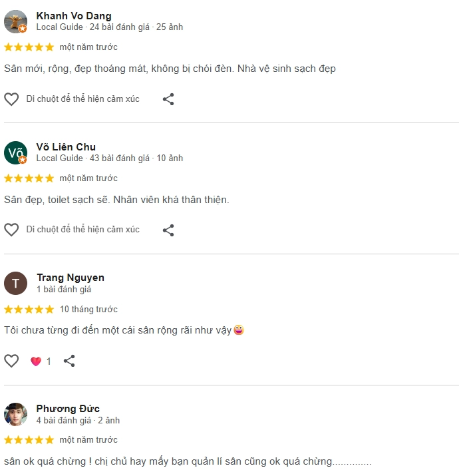459x476 pixels.
Task: Click 'Di chuột để thể hiện cảm xúc' under Khanh's review
Action: tap(83, 99)
